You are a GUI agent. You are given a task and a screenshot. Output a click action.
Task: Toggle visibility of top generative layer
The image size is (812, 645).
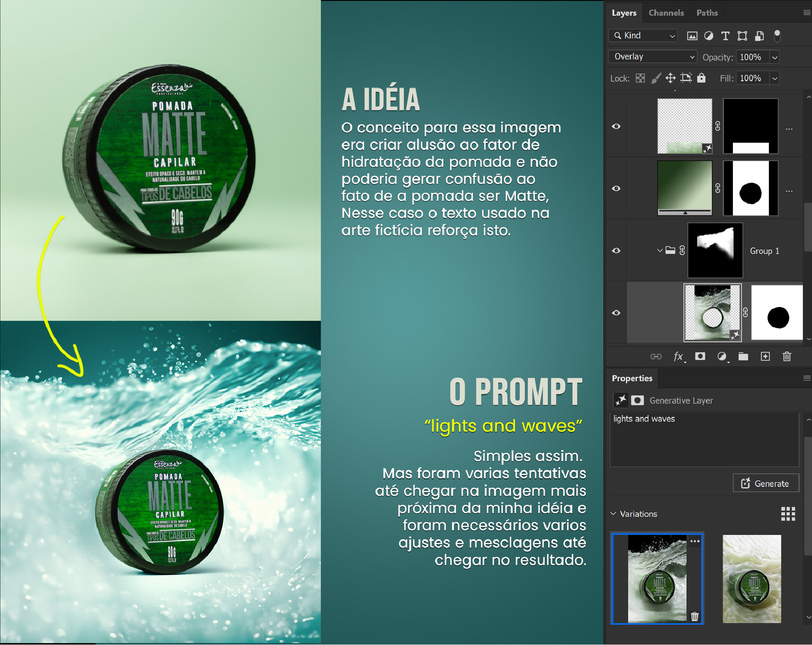pos(616,126)
